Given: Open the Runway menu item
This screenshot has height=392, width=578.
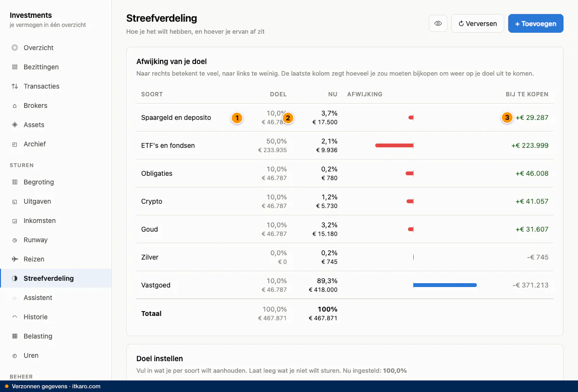Looking at the screenshot, I should 55,240.
